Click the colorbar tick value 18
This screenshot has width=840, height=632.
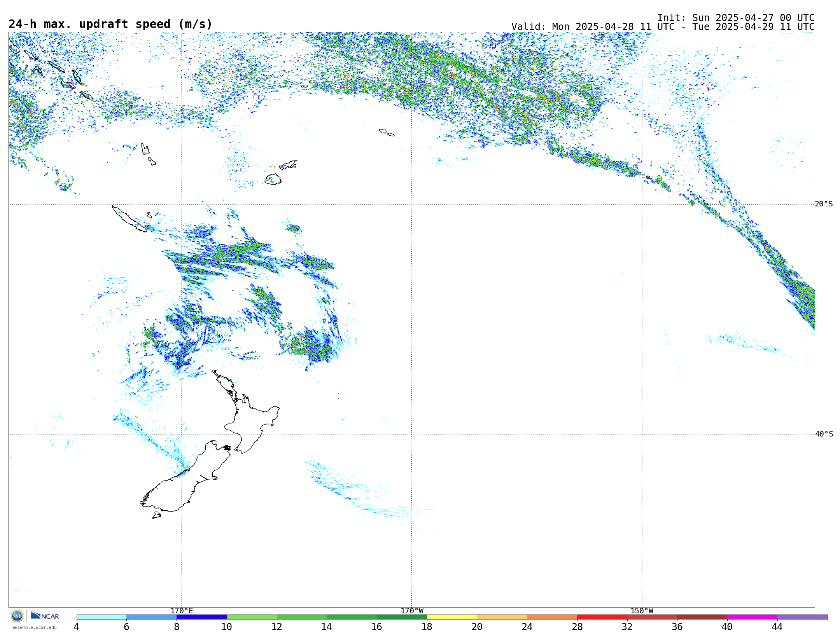(427, 627)
